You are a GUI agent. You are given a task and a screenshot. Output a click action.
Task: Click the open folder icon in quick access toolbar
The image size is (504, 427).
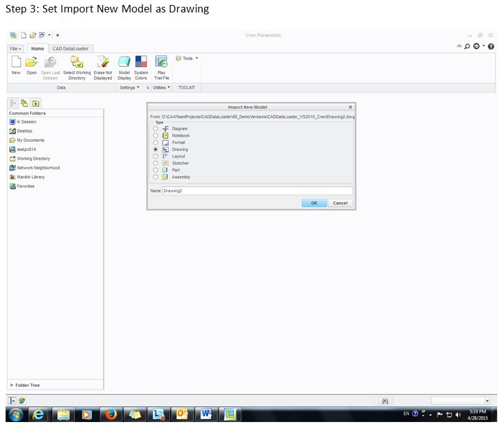point(32,35)
